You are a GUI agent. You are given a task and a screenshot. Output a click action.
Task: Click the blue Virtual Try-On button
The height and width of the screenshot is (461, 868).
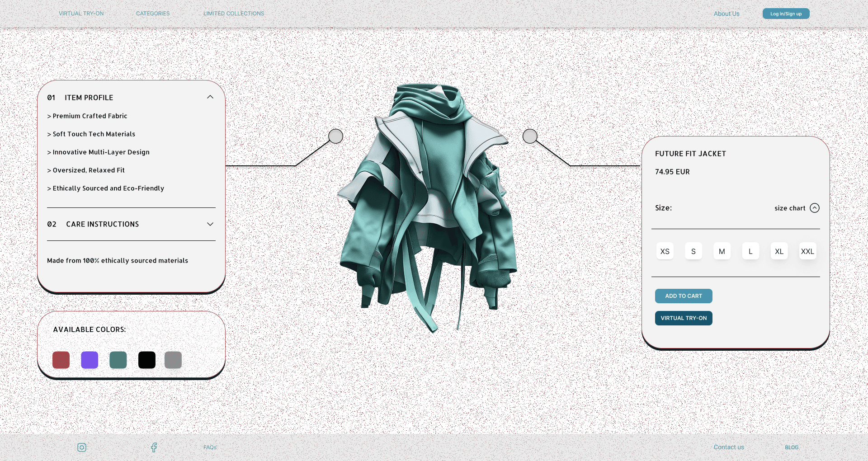[684, 318]
